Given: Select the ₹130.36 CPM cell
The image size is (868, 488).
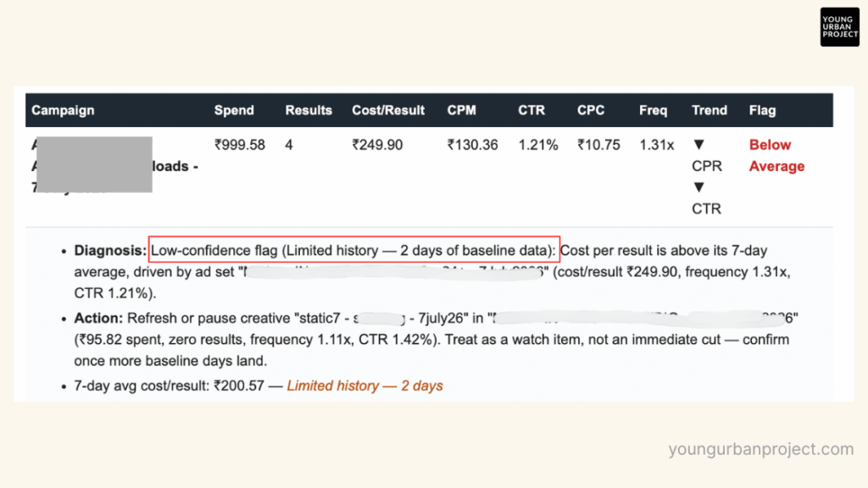Looking at the screenshot, I should click(472, 145).
